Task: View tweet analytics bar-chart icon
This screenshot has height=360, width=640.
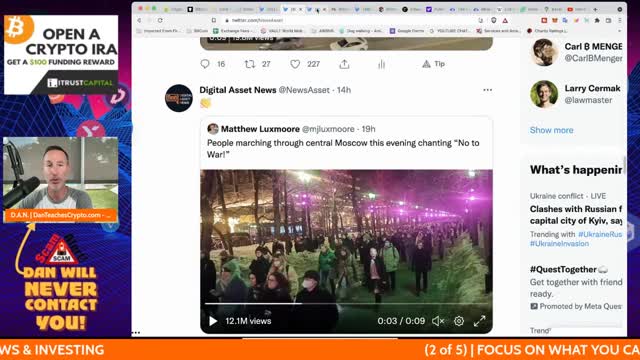Action: coord(381,64)
